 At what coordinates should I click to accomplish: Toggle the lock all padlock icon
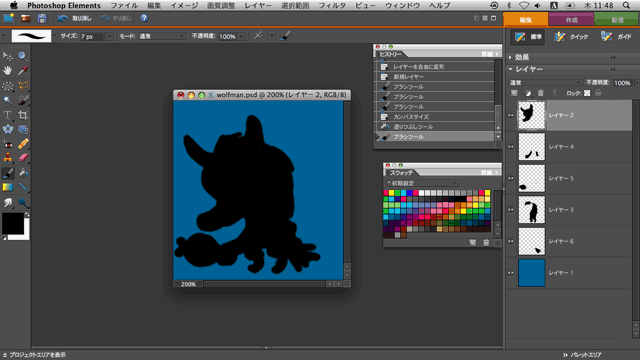coord(598,93)
